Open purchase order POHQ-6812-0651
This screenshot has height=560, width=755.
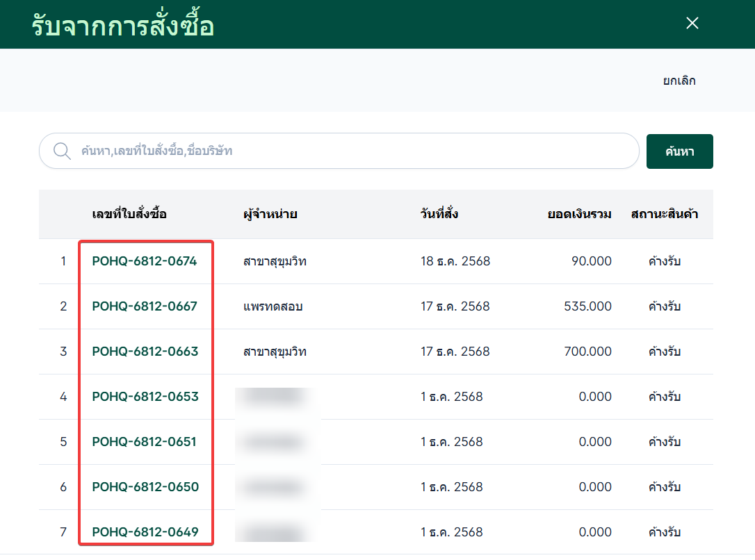(x=144, y=442)
